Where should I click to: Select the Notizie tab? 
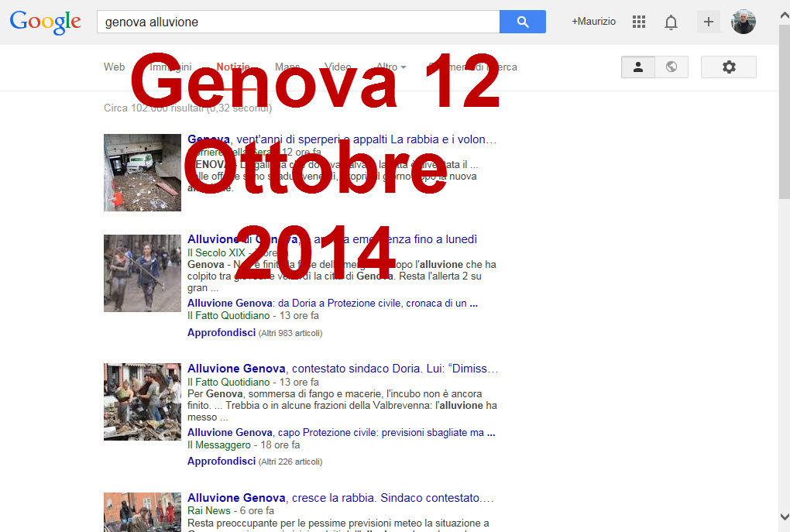click(233, 67)
